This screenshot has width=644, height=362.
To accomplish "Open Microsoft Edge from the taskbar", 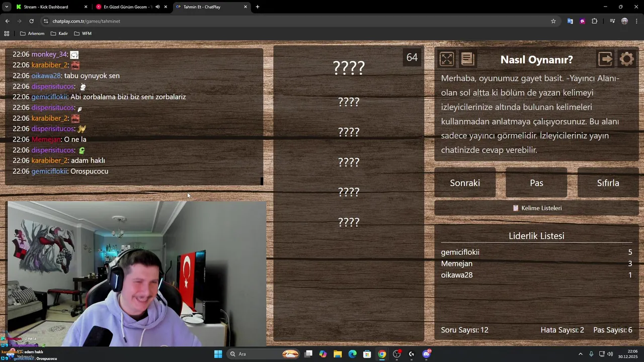I will (x=353, y=354).
